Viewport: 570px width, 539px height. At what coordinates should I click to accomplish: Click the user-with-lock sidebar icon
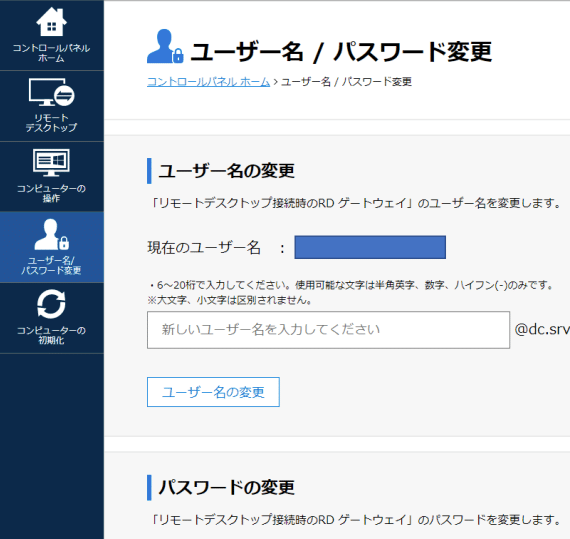[x=51, y=234]
